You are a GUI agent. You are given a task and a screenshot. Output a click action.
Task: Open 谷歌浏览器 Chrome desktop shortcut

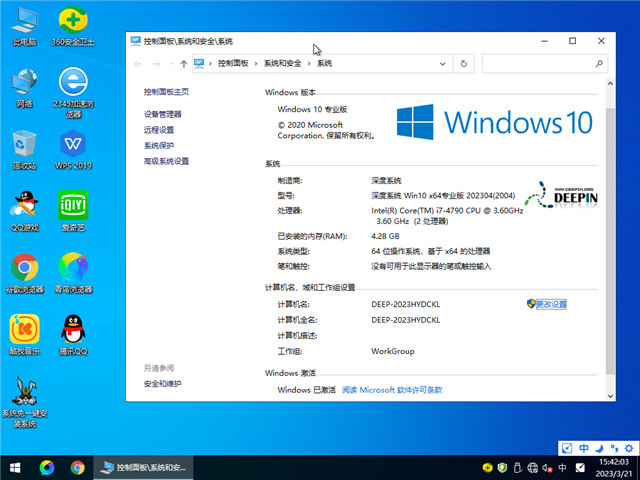click(x=24, y=267)
